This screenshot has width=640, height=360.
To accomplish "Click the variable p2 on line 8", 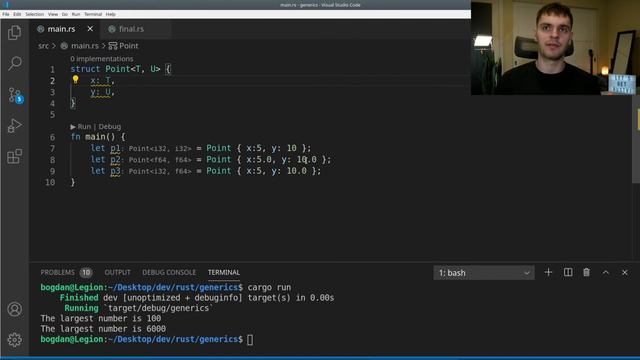I will (116, 160).
